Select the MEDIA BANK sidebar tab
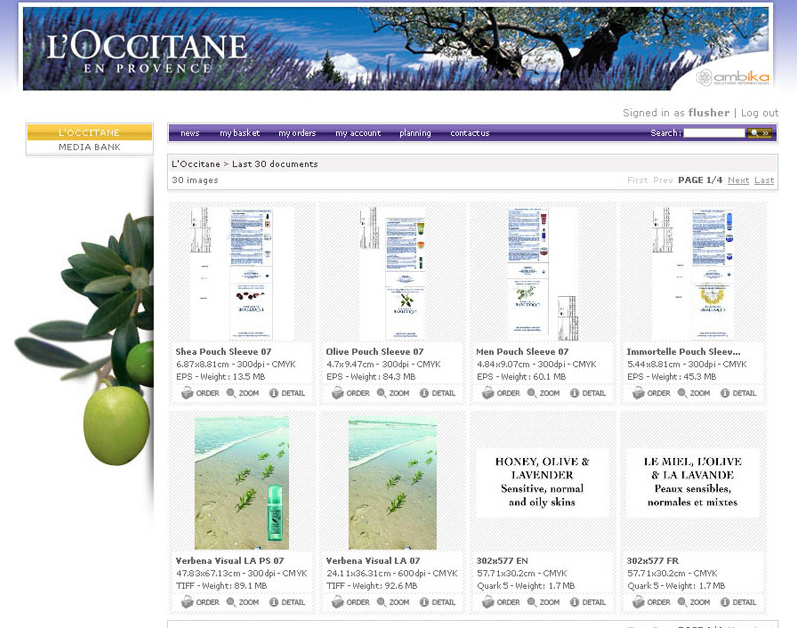 (x=89, y=147)
